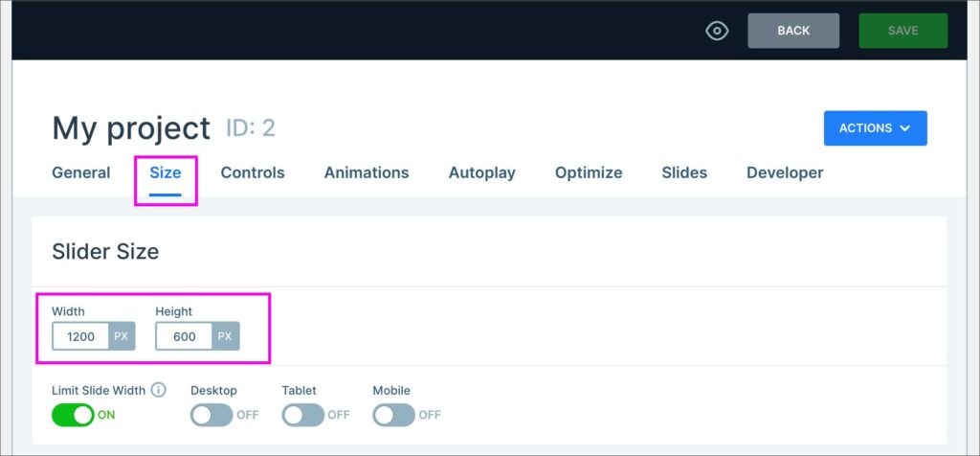
Task: Open the Developer tab
Action: tap(785, 173)
